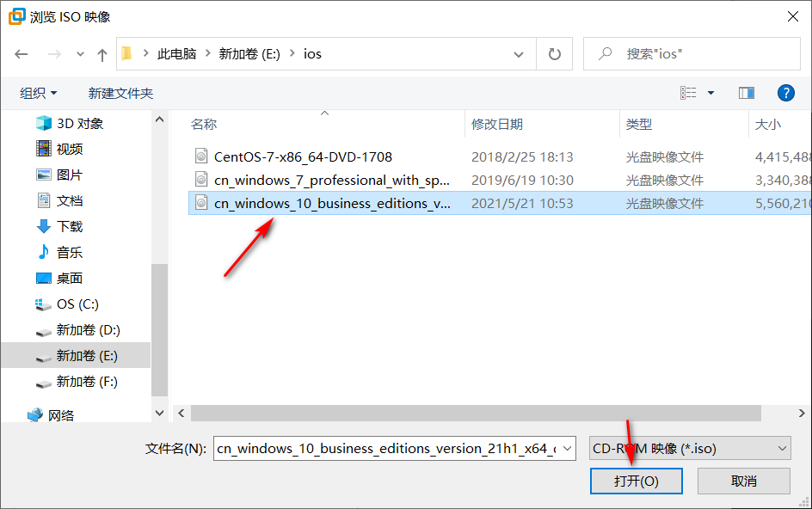Expand the file name history dropdown
The width and height of the screenshot is (812, 509).
pos(568,449)
